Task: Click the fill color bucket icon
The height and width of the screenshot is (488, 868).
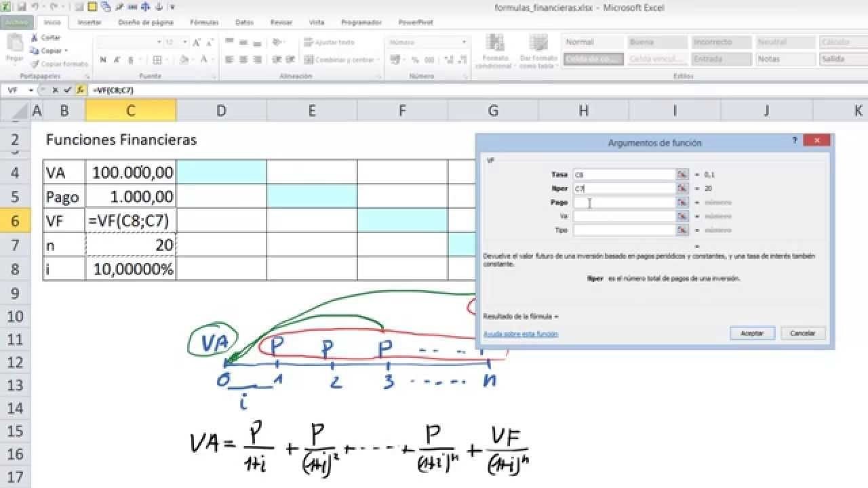Action: click(x=184, y=60)
